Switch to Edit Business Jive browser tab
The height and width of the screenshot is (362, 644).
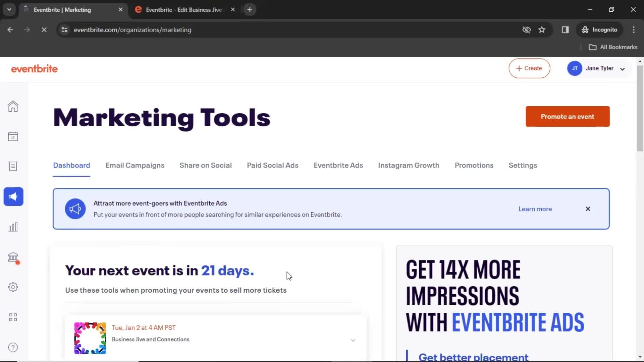click(x=184, y=10)
